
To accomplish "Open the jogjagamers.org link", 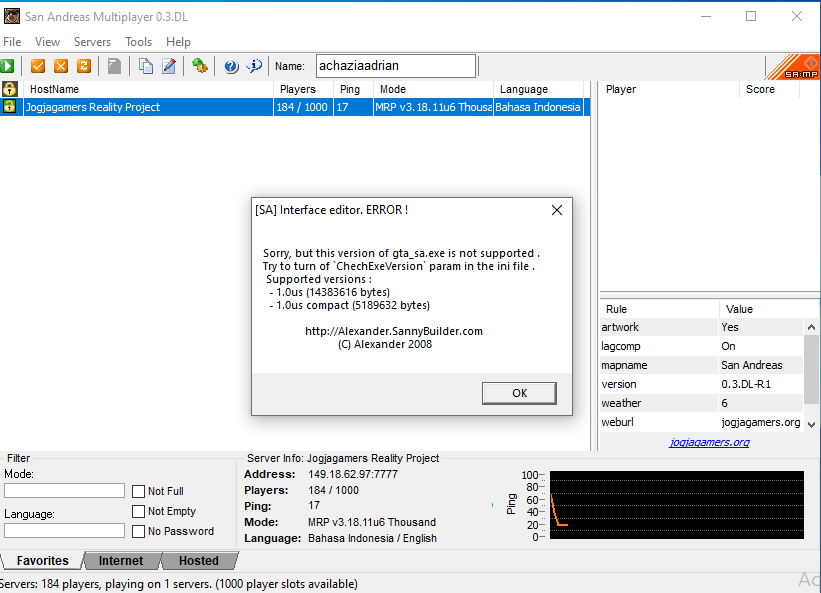I will click(709, 442).
